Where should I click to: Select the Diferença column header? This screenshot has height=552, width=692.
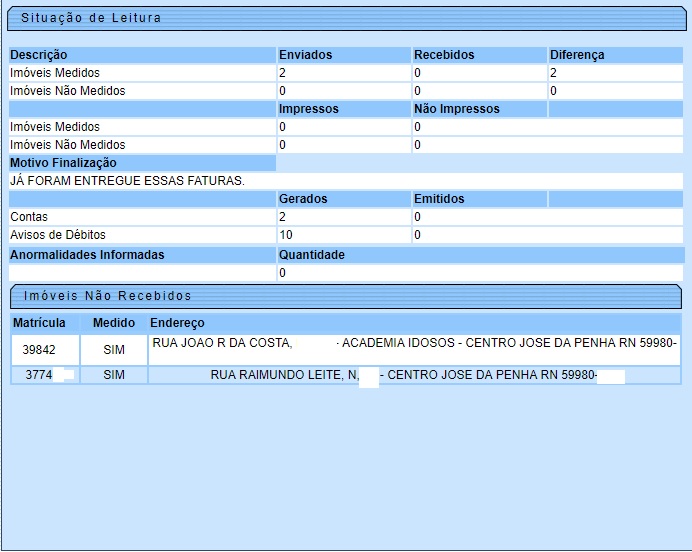coord(577,55)
